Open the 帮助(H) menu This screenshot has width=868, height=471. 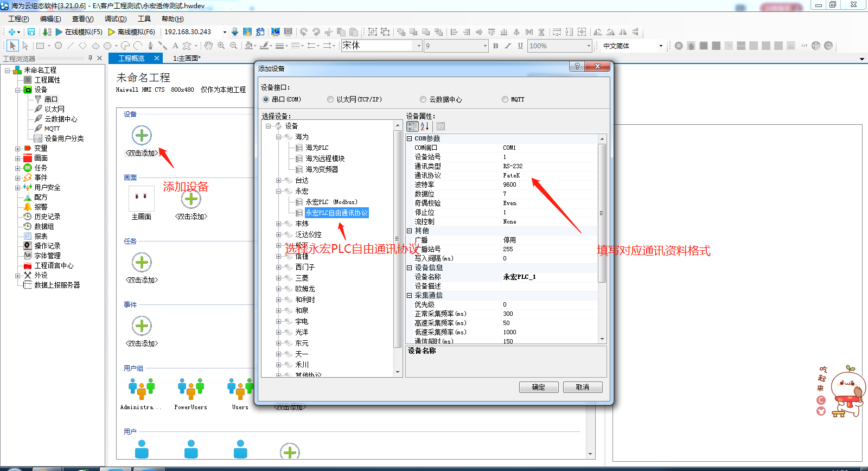(x=173, y=18)
